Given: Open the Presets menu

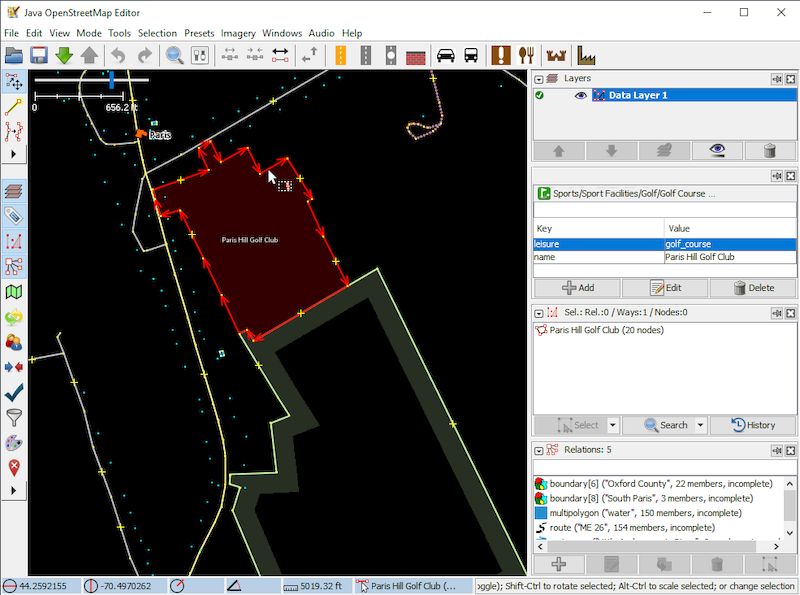Looking at the screenshot, I should (x=198, y=33).
